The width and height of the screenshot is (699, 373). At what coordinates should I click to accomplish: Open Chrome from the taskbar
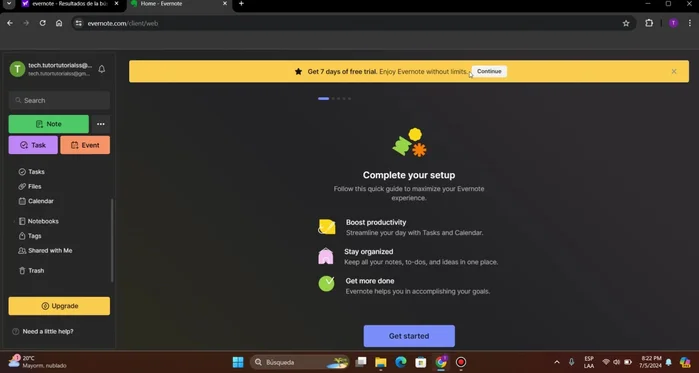tap(441, 362)
